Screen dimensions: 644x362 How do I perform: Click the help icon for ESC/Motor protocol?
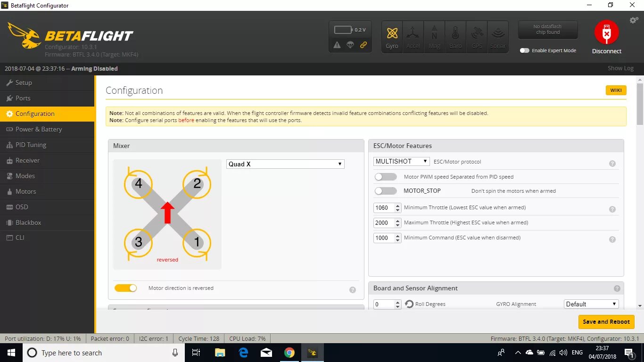612,164
